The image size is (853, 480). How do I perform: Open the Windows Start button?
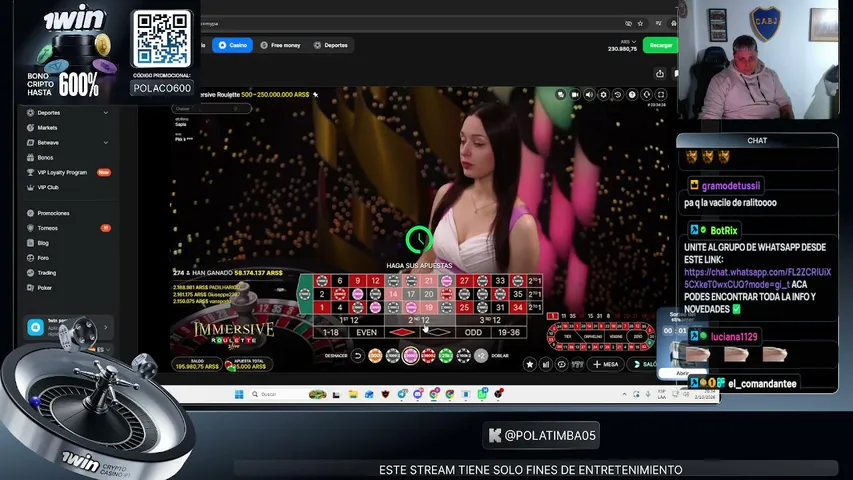[239, 394]
